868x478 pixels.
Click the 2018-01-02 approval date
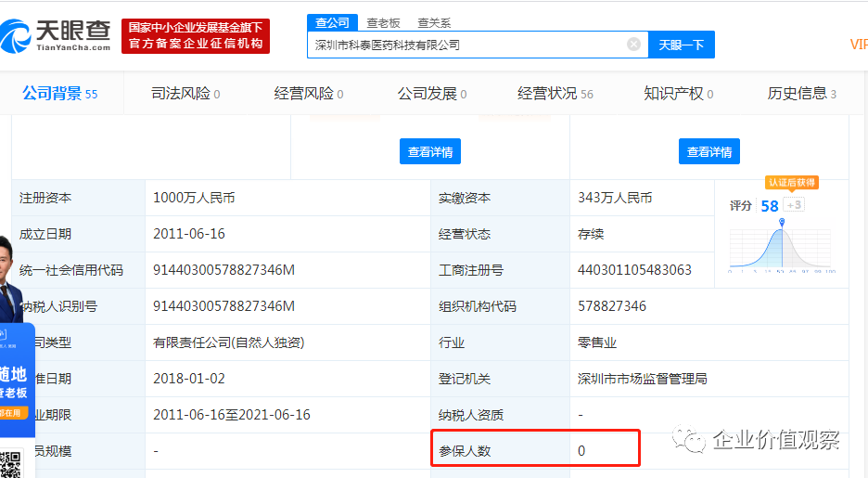pyautogui.click(x=189, y=379)
